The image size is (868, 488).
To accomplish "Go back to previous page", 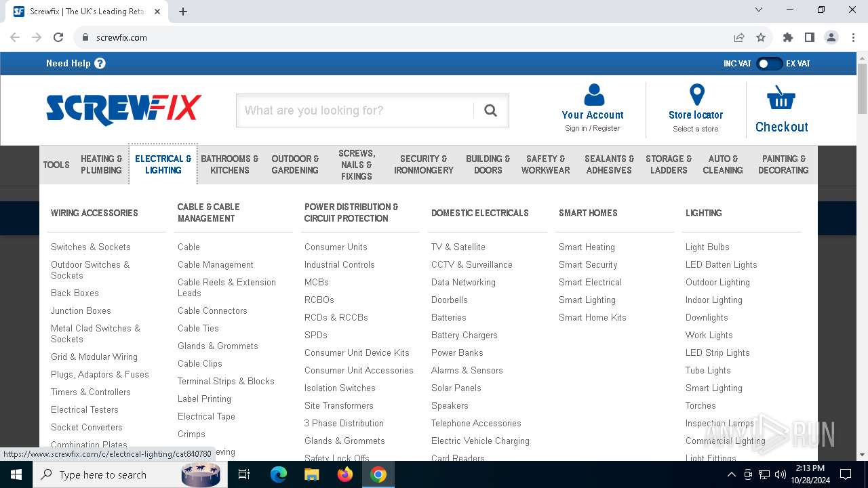I will point(15,37).
